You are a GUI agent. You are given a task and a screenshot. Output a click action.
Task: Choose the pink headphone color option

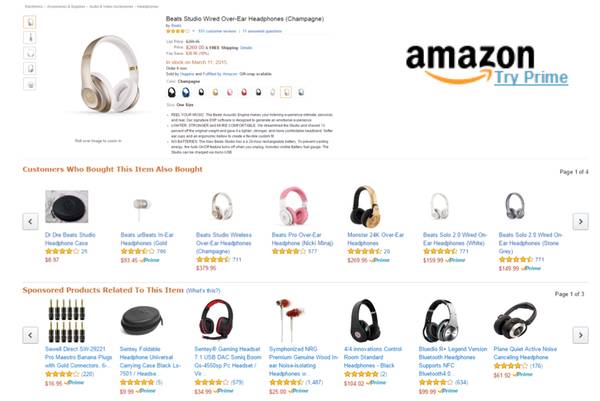click(x=230, y=92)
